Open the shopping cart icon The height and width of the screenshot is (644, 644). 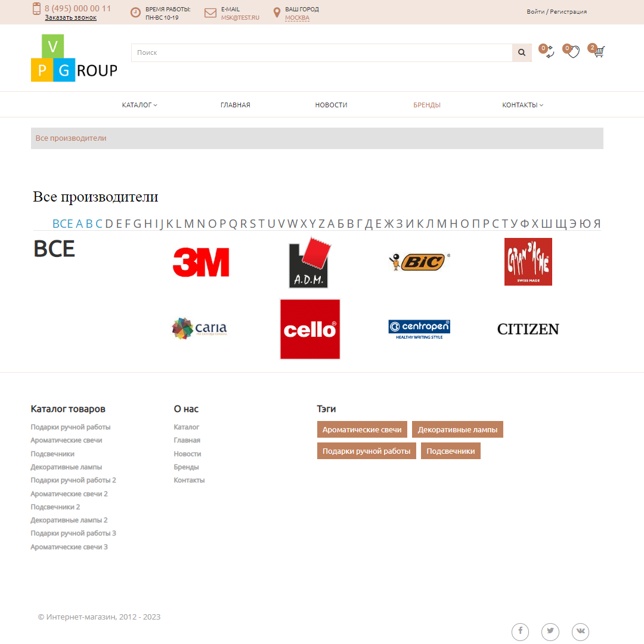tap(598, 51)
